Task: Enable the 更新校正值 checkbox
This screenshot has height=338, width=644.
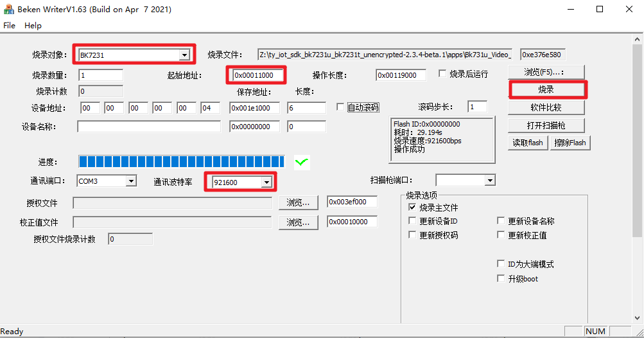Action: coord(501,235)
